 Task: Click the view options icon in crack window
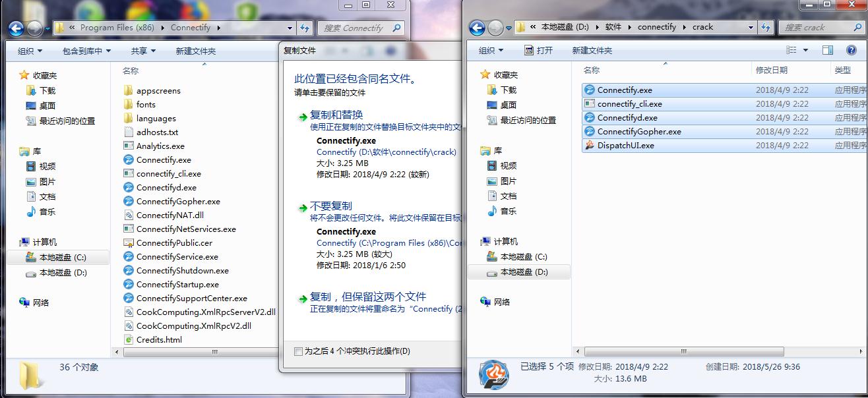pyautogui.click(x=791, y=50)
